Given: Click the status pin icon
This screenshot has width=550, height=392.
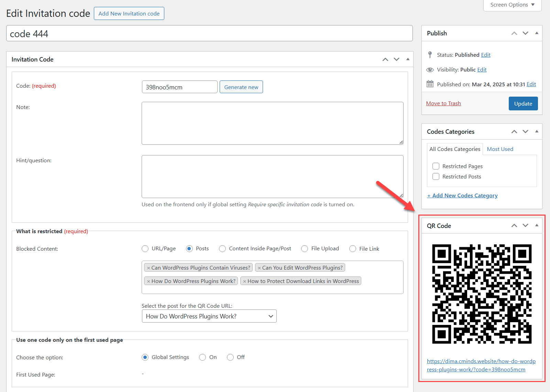Looking at the screenshot, I should click(x=430, y=55).
